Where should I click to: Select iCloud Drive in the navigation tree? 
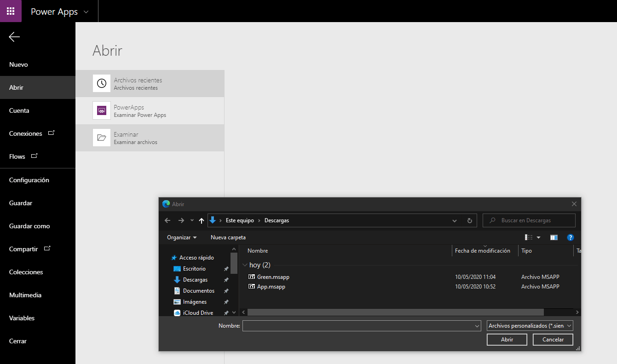coord(198,313)
